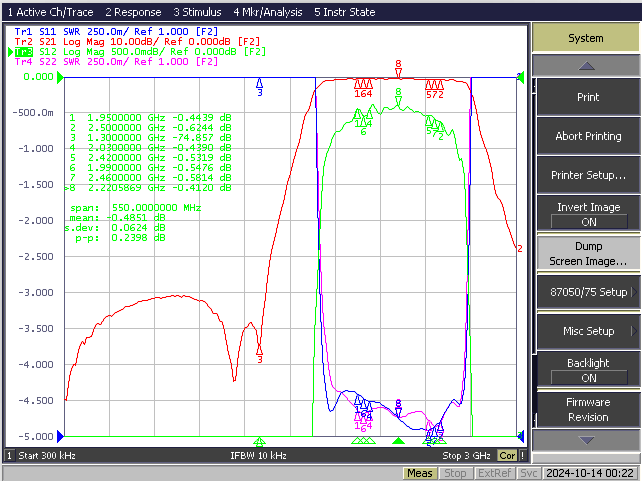Open the 2 Response menu

[133, 12]
